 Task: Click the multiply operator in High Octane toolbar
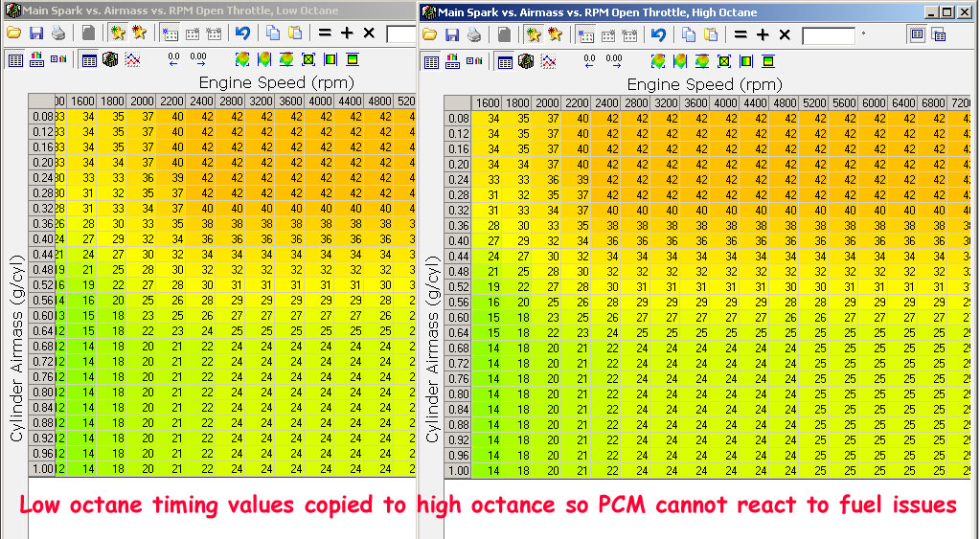(x=784, y=34)
